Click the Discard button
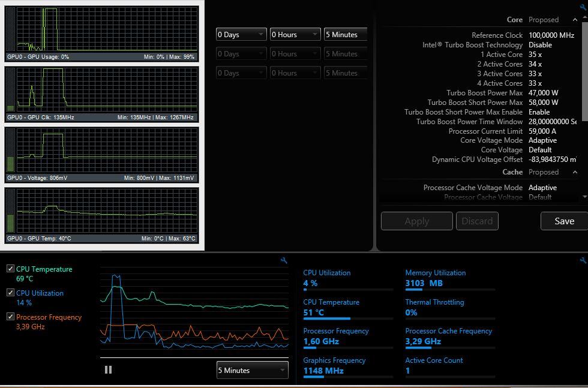588x388 pixels. (477, 221)
